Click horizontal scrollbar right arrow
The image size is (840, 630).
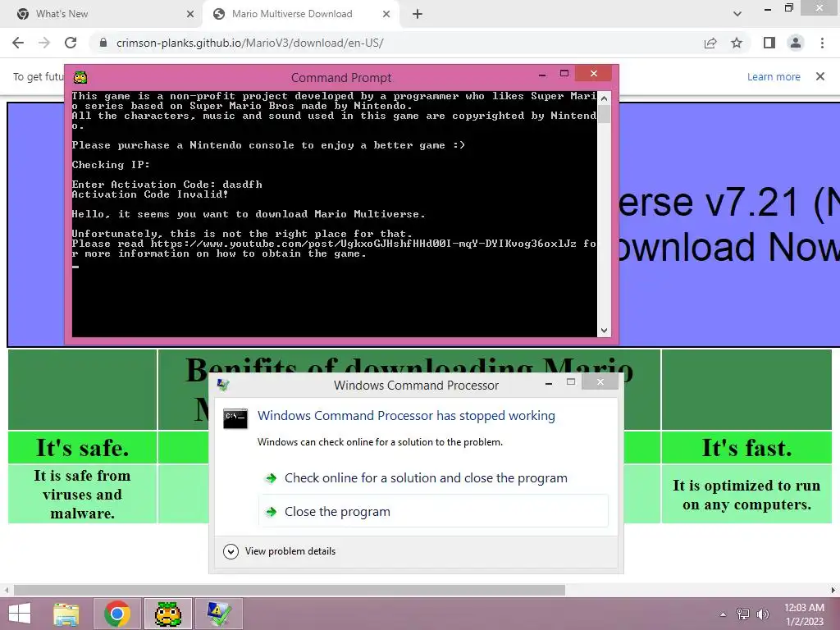833,590
